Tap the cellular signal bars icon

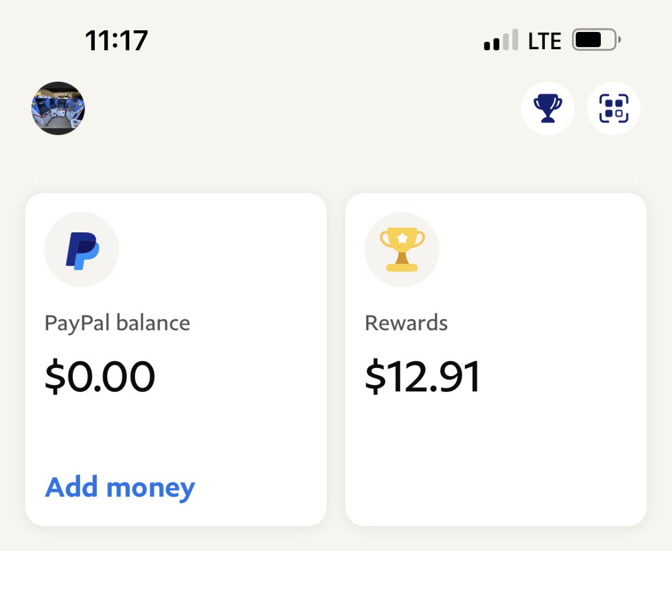pos(501,40)
